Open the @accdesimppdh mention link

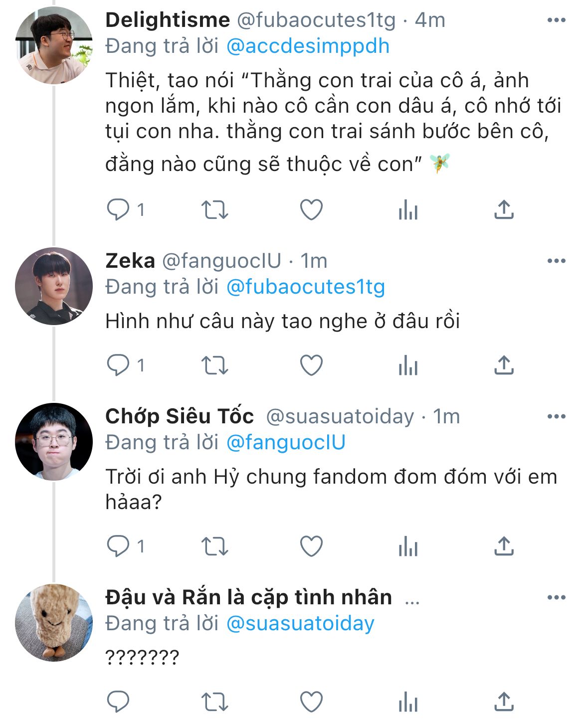[308, 46]
